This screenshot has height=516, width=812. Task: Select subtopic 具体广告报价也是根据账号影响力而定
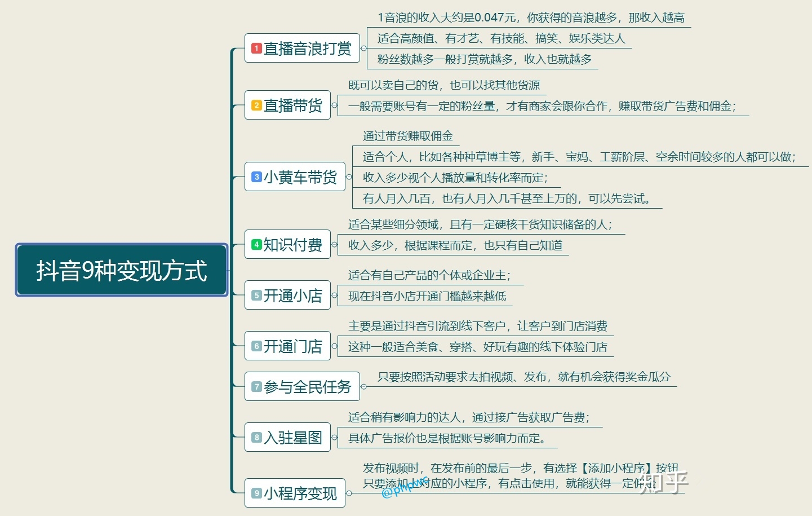click(447, 439)
